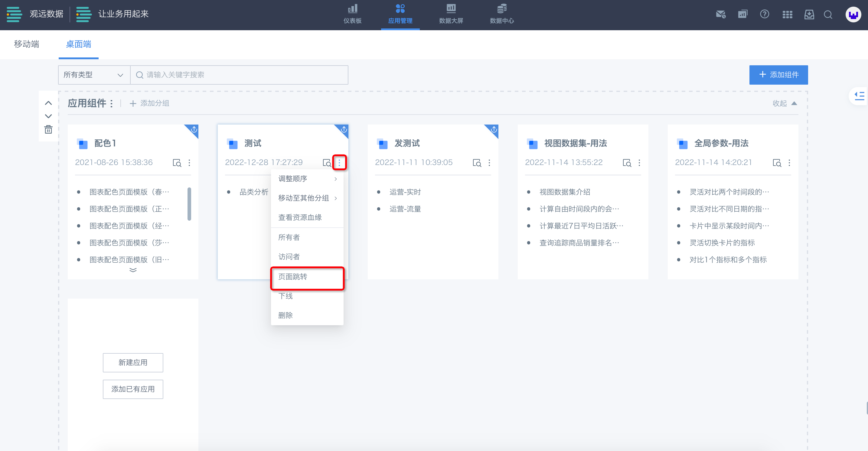The width and height of the screenshot is (868, 451).
Task: Open the mail subscription icon in header
Action: (x=720, y=15)
